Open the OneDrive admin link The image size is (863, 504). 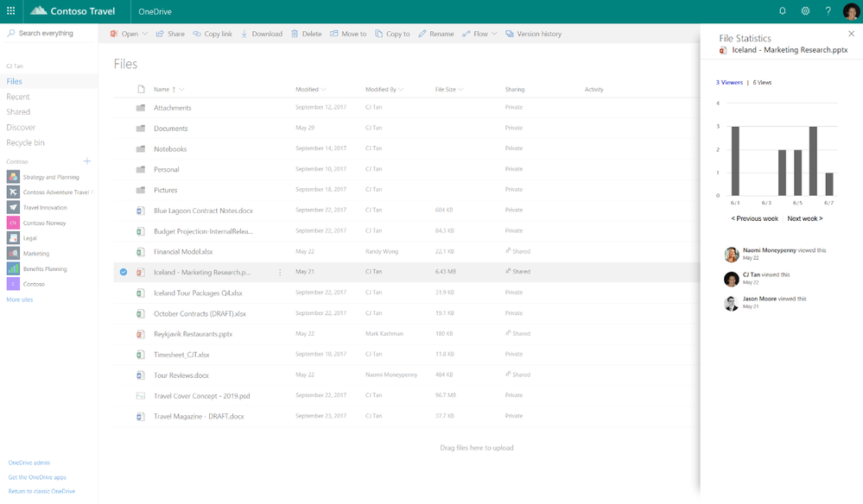tap(29, 463)
